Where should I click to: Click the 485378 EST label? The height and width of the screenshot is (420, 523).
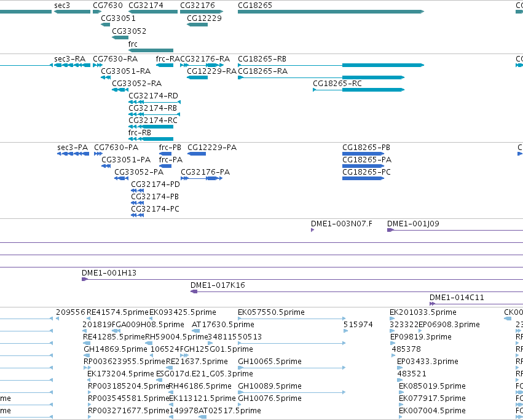pos(406,349)
